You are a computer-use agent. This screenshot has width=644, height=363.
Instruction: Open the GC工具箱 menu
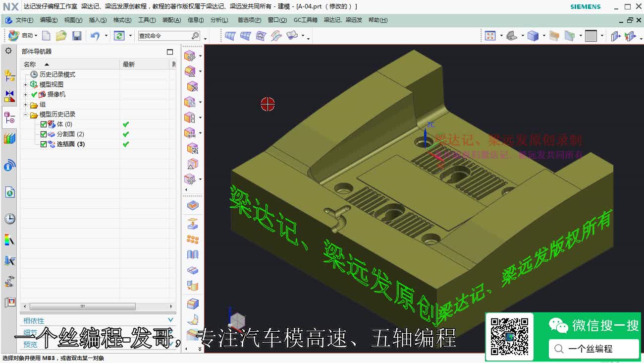pyautogui.click(x=306, y=20)
